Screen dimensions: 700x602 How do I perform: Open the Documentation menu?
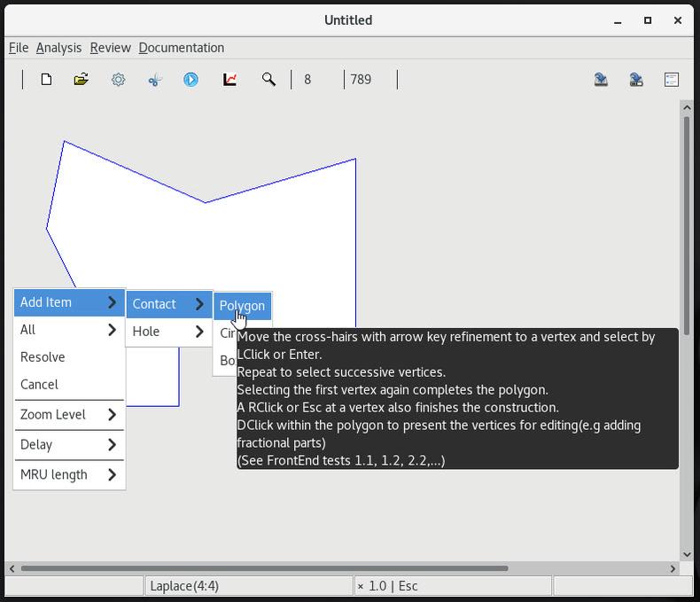(181, 48)
